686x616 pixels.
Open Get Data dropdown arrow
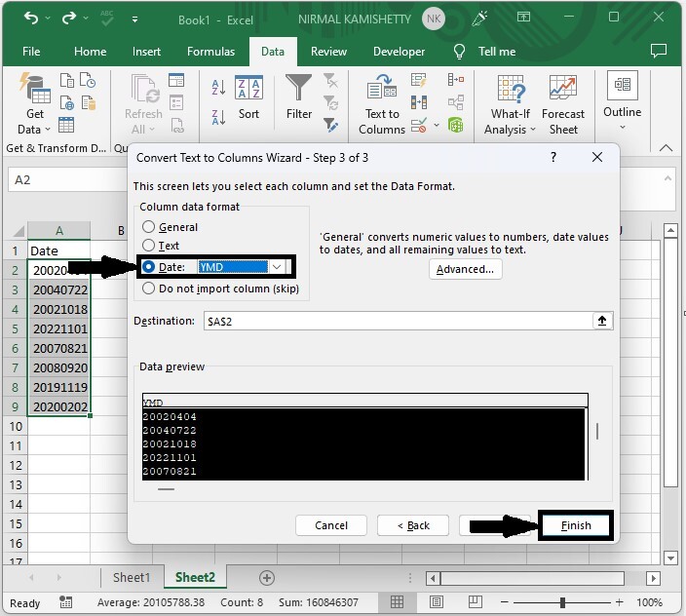(48, 130)
